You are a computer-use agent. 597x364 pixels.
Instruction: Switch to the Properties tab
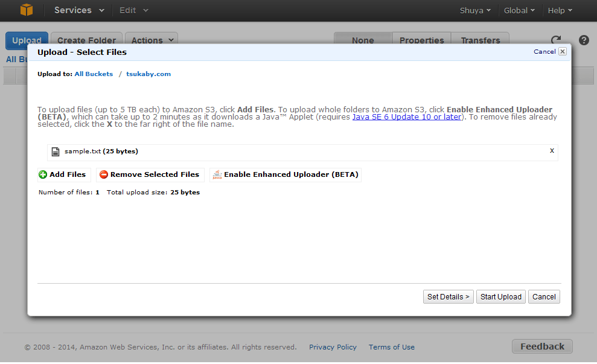[421, 40]
